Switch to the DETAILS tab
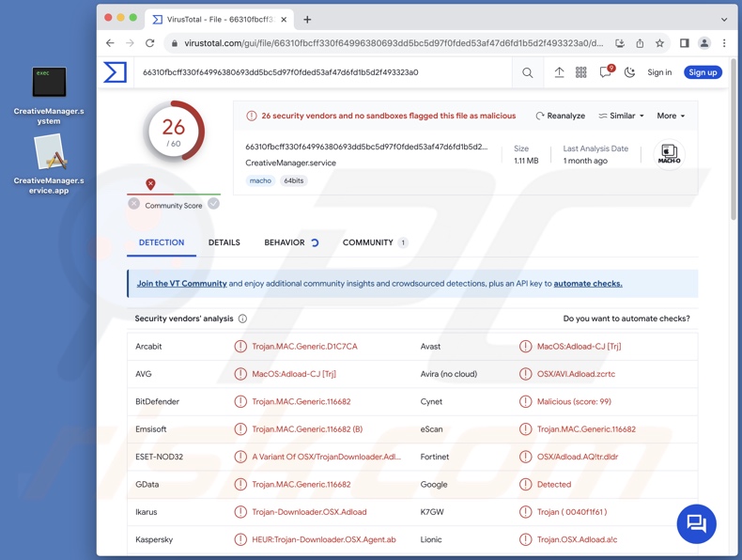The height and width of the screenshot is (560, 742). pos(224,242)
